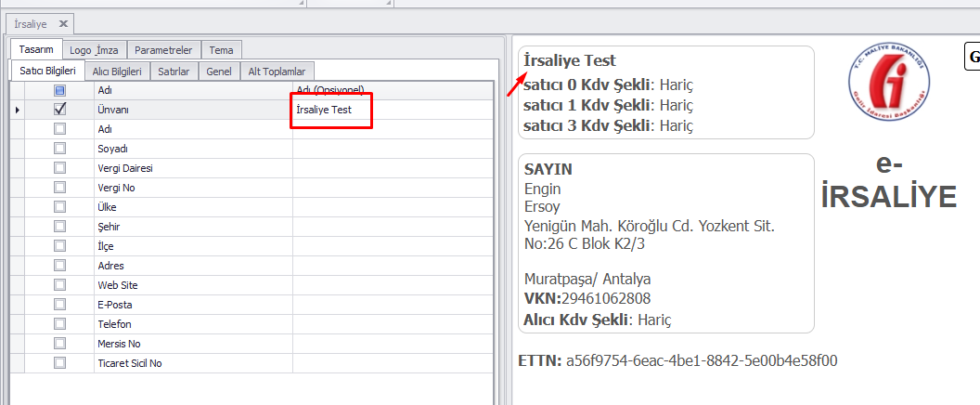This screenshot has width=980, height=405.
Task: Open the Alt Toplamlar sub-tab
Action: click(277, 71)
